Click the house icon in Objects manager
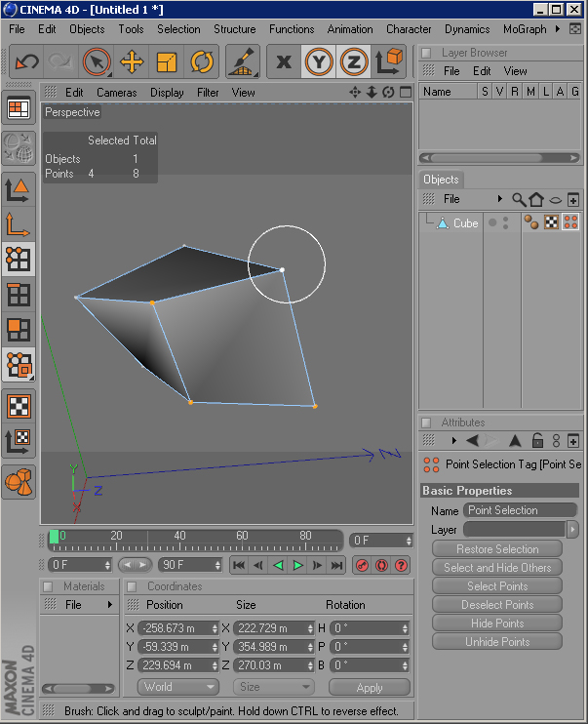 pyautogui.click(x=536, y=199)
